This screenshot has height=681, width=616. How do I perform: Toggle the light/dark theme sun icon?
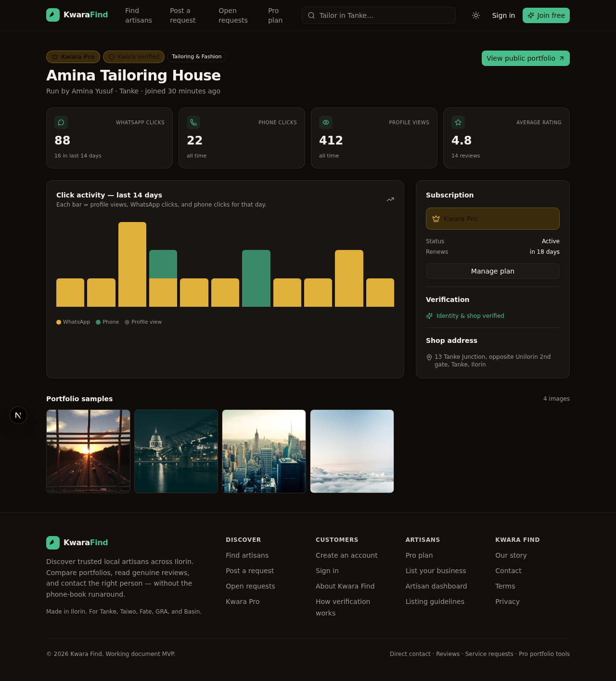point(476,15)
